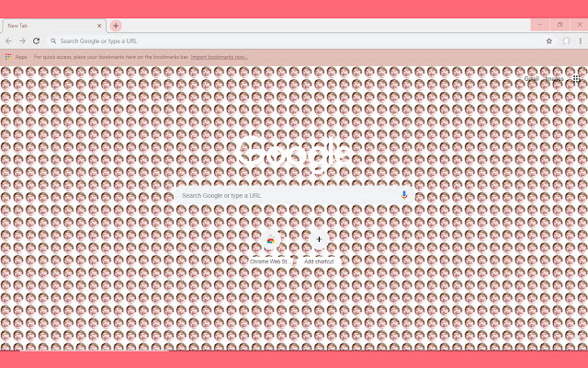Open the Chrome Web Store shortcut
This screenshot has width=588, height=368.
coord(270,247)
